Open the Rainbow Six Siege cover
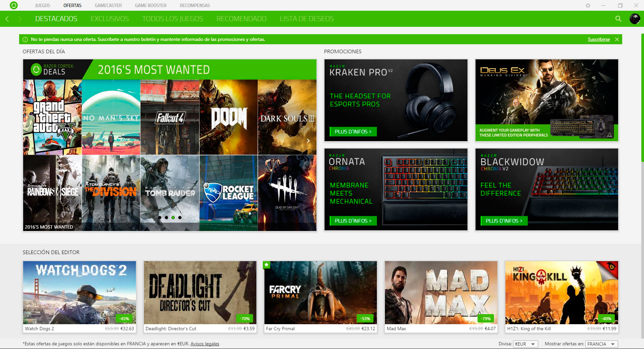 [52, 193]
